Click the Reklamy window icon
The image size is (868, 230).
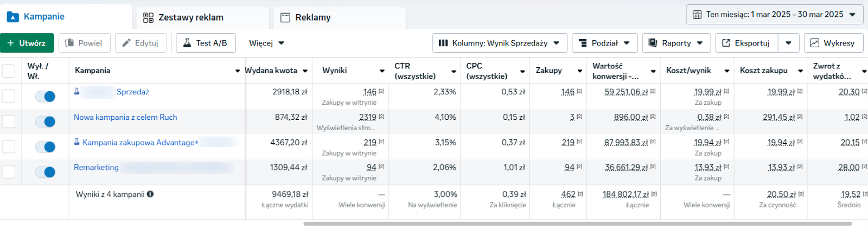pos(285,17)
